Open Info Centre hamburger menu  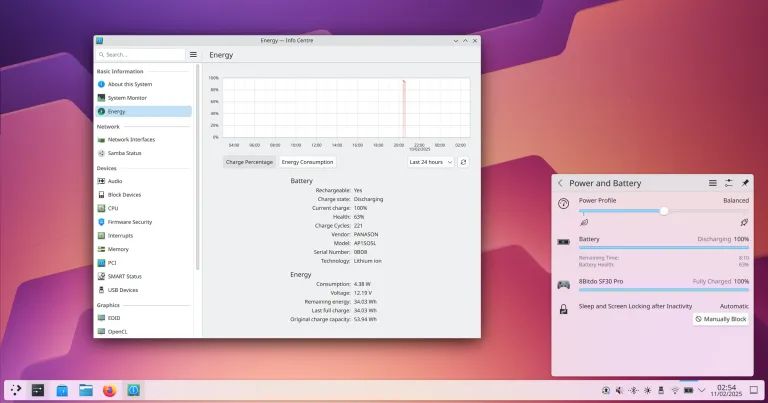193,55
